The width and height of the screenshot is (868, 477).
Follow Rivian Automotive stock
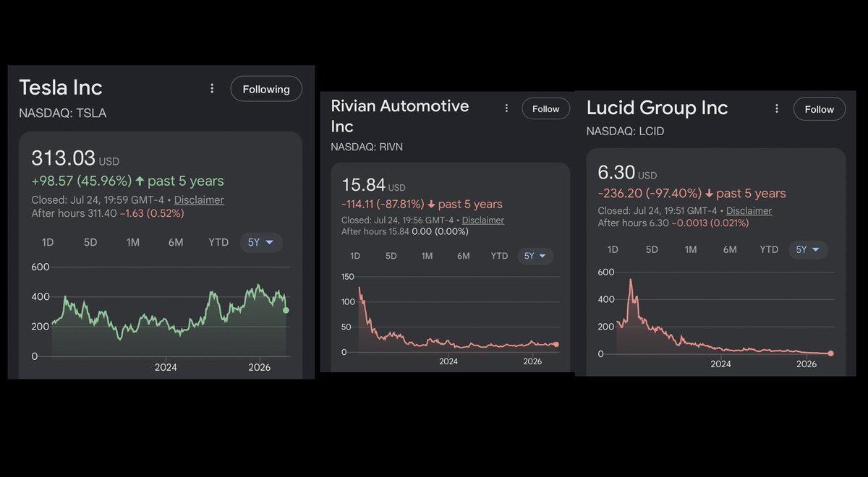pos(546,108)
